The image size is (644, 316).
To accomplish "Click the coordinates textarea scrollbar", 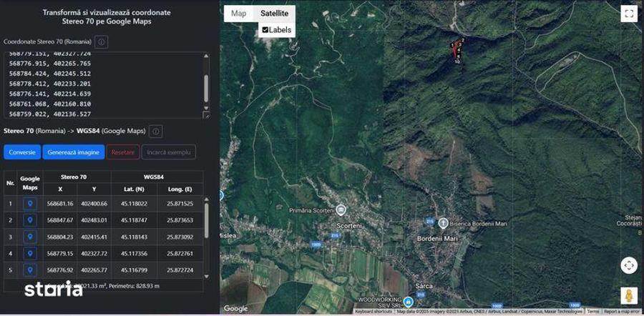I will pos(207,86).
